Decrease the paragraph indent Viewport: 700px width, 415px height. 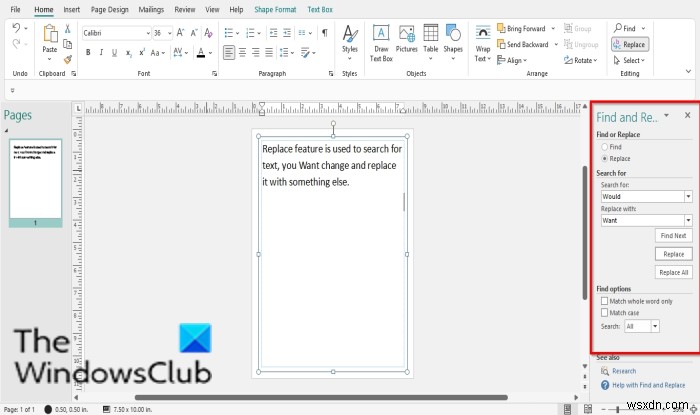(273, 33)
